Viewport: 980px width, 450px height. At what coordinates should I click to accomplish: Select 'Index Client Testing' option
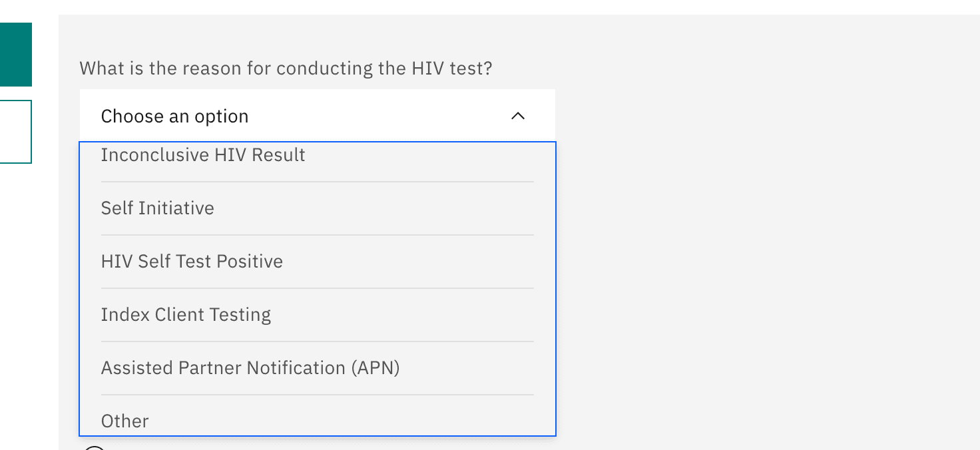(x=317, y=315)
